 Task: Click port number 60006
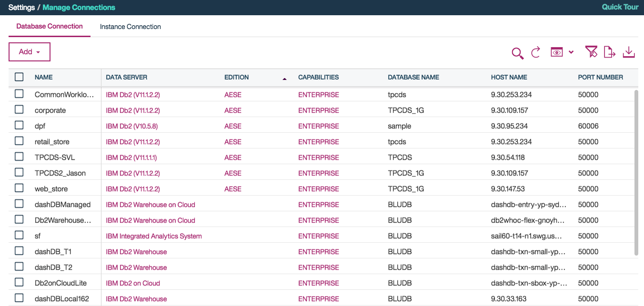coord(588,126)
